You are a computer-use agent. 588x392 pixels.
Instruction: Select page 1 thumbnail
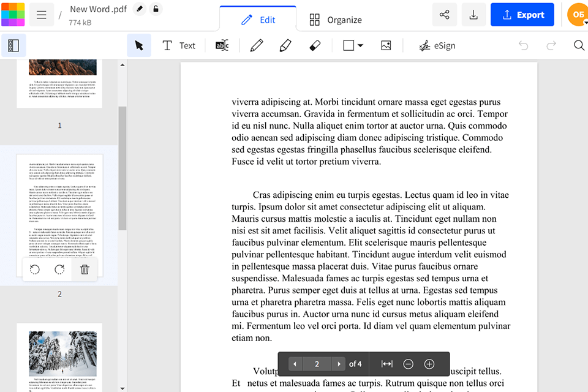[x=59, y=83]
